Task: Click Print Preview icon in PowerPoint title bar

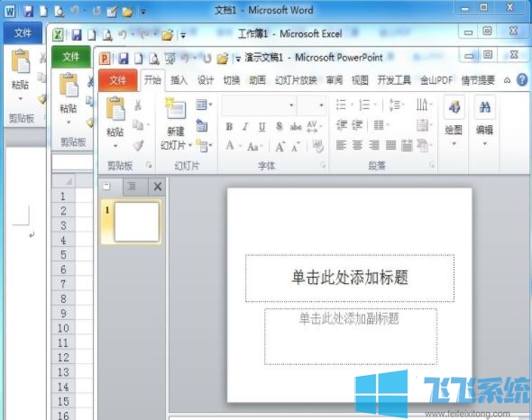Action: pos(154,59)
